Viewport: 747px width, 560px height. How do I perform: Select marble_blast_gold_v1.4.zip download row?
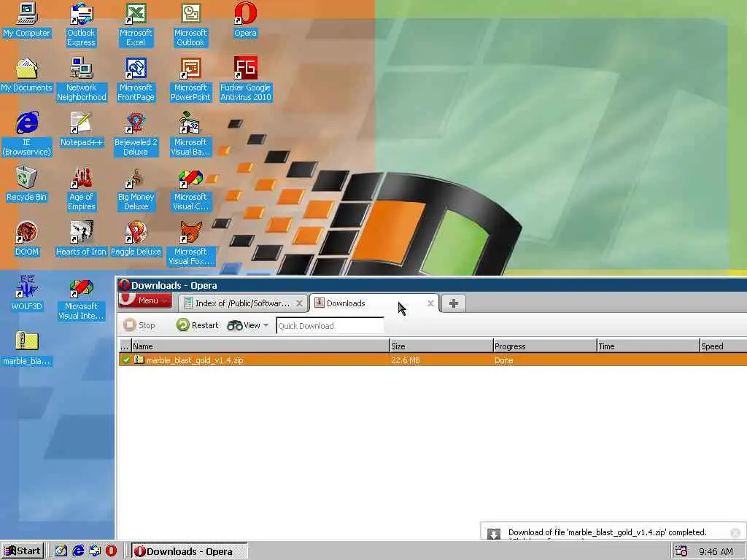click(433, 360)
